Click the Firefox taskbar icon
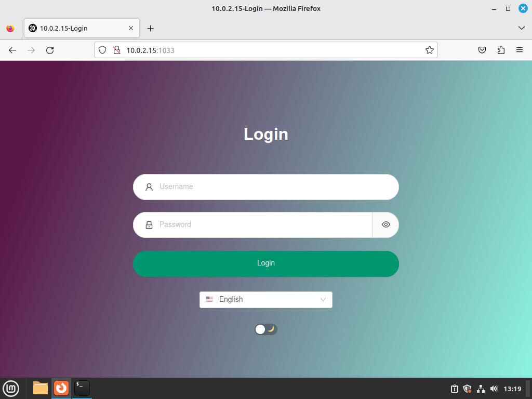The height and width of the screenshot is (399, 532). pos(61,388)
